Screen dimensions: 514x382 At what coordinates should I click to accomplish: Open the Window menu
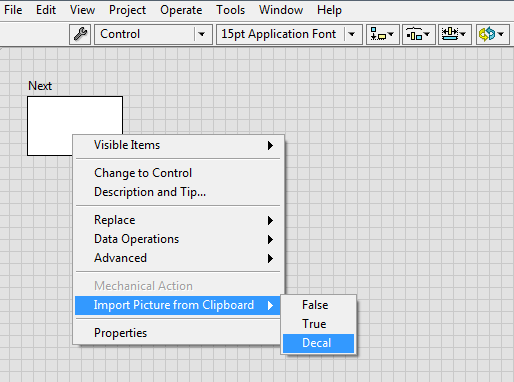(281, 10)
